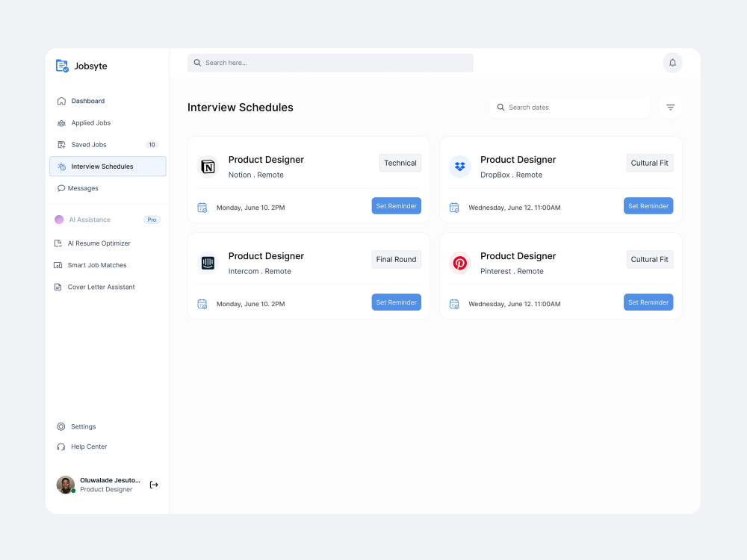Click the Interview Schedules page heading
This screenshot has height=560, width=747.
pyautogui.click(x=240, y=108)
